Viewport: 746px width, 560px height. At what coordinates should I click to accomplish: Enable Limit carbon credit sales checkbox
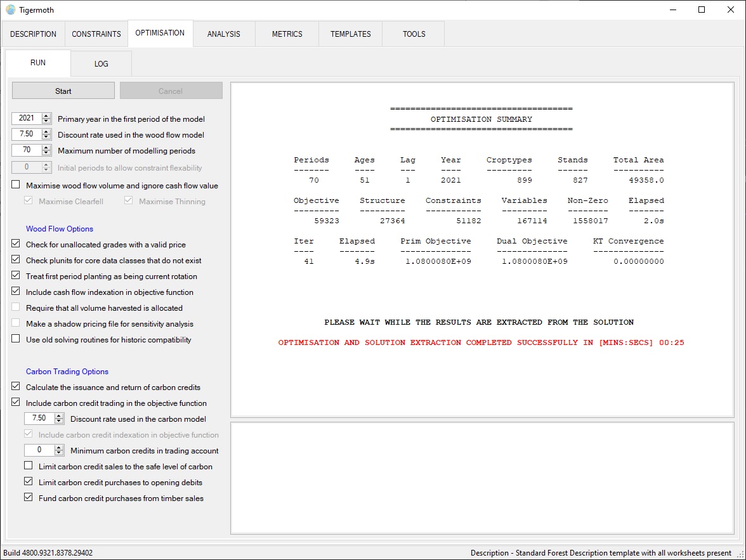coord(29,466)
